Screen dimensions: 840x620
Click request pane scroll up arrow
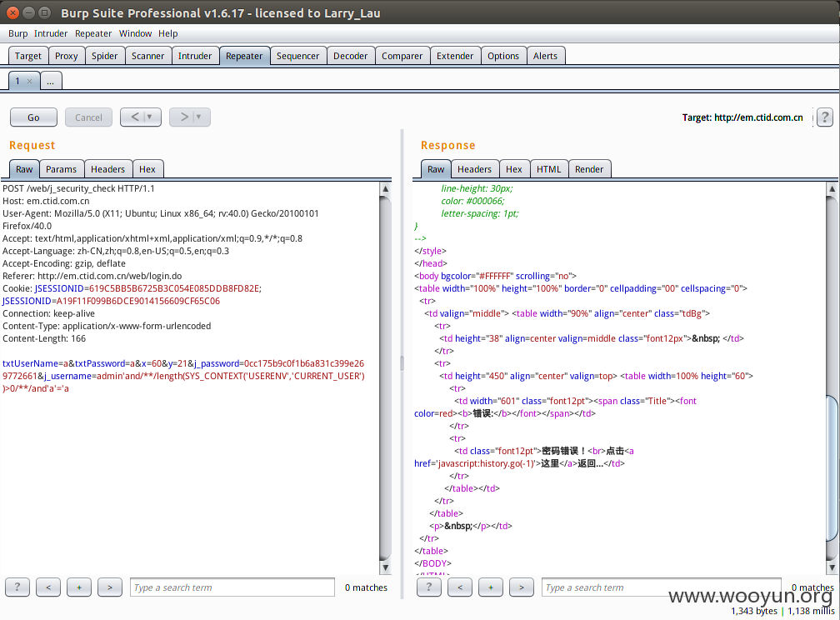pos(385,188)
